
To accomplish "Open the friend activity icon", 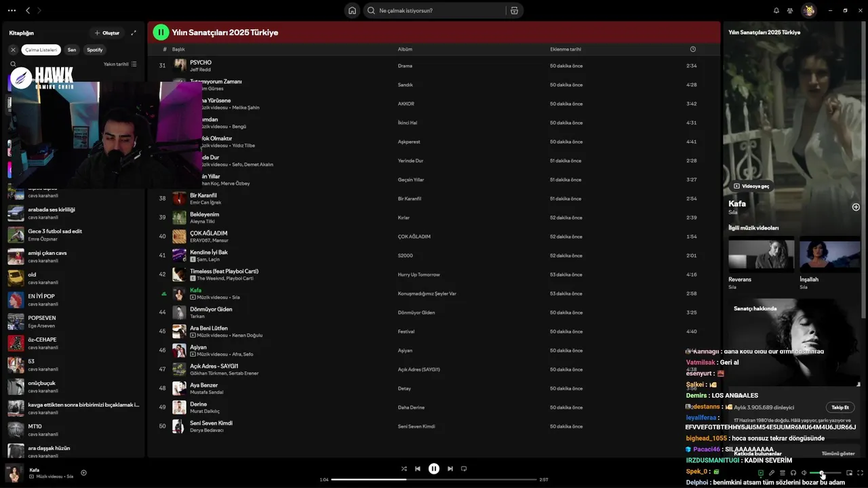I will (x=790, y=10).
